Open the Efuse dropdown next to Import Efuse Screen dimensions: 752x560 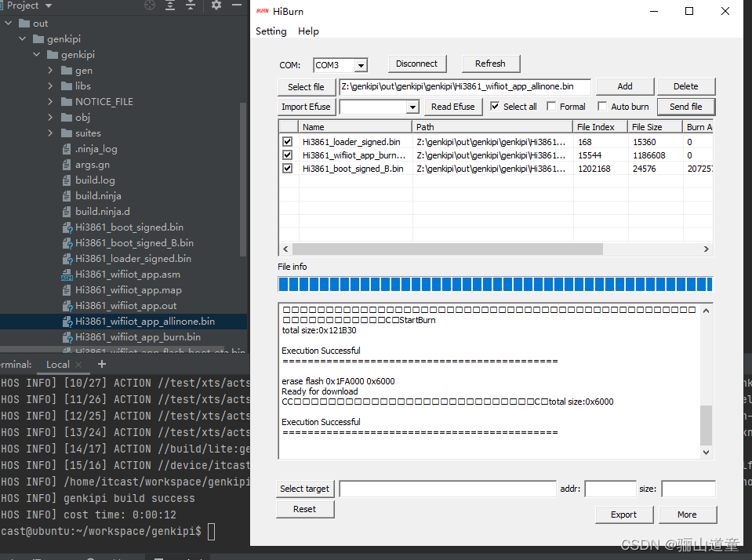[x=412, y=107]
